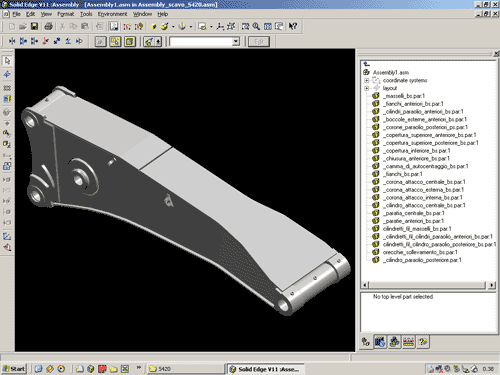The image size is (500, 375).
Task: Select the Zoom magnifier tool
Action: [x=256, y=26]
